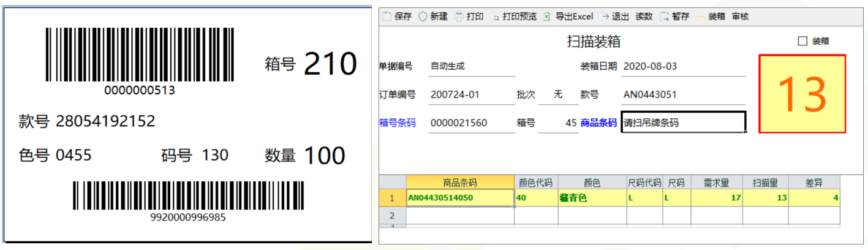This screenshot has height=250, width=868.
Task: Click the 打印 print icon
Action: tap(459, 17)
